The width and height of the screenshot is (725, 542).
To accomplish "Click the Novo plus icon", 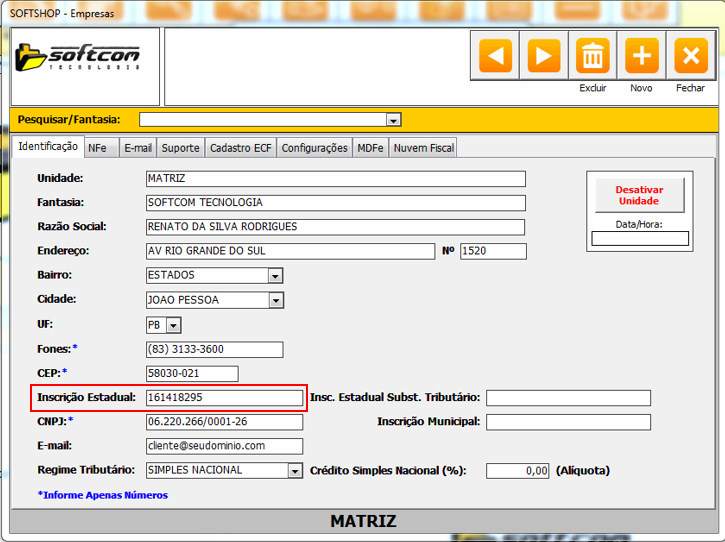I will [641, 56].
